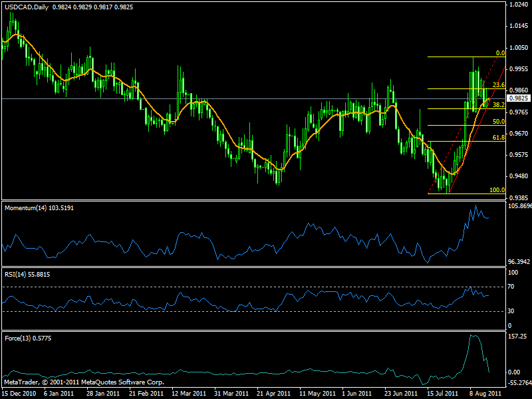Select the Fibonacci 38.2 level label
This screenshot has height=399, width=532.
coord(499,105)
